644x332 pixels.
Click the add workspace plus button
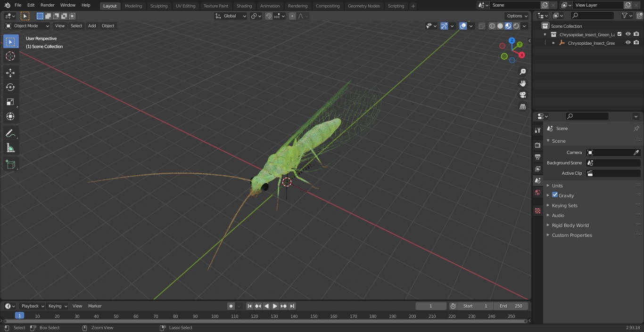point(413,6)
